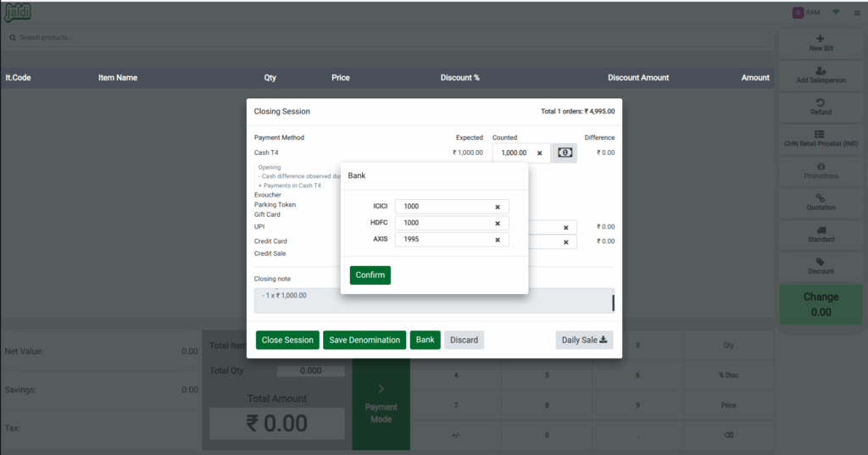Click the Evoucher payment method label
This screenshot has height=455, width=868.
[x=267, y=195]
